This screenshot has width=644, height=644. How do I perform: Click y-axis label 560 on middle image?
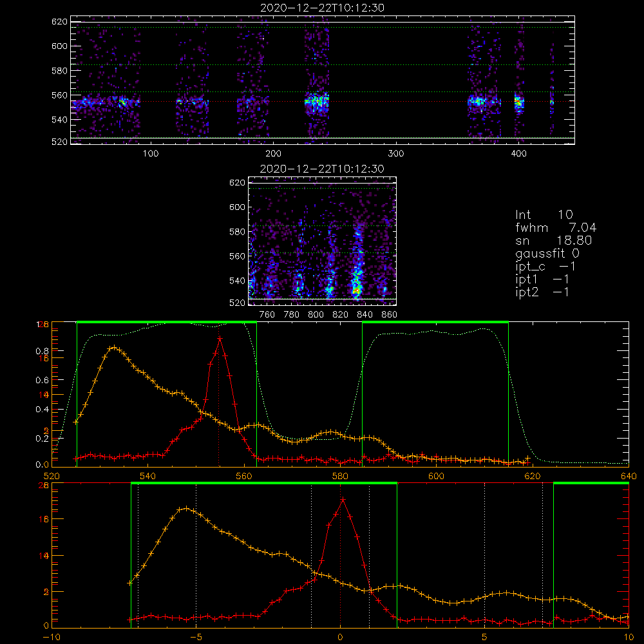pyautogui.click(x=237, y=256)
